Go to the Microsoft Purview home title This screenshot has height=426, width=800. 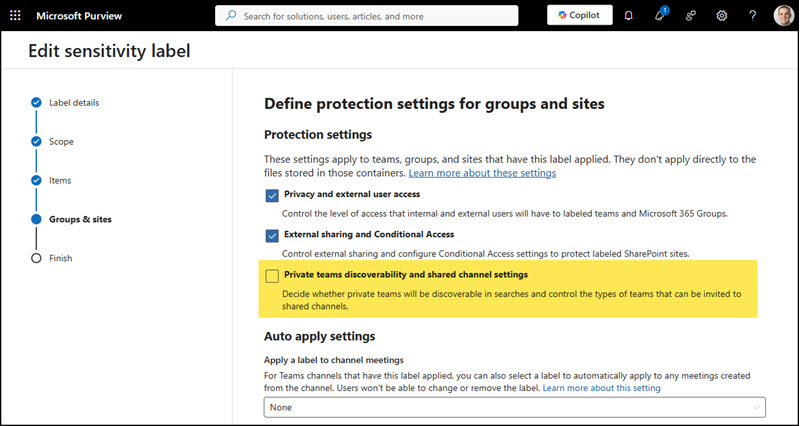pyautogui.click(x=79, y=16)
